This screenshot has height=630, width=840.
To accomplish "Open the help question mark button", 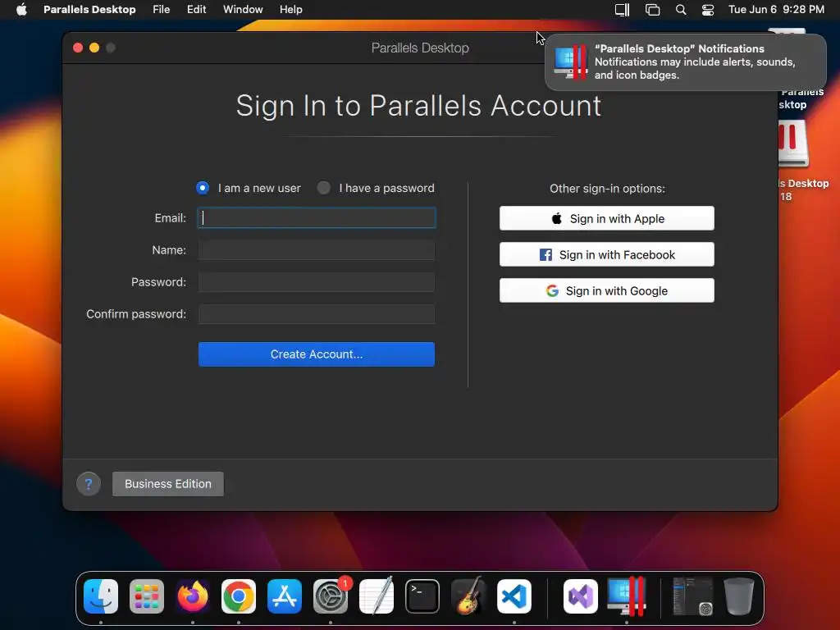I will pos(89,484).
